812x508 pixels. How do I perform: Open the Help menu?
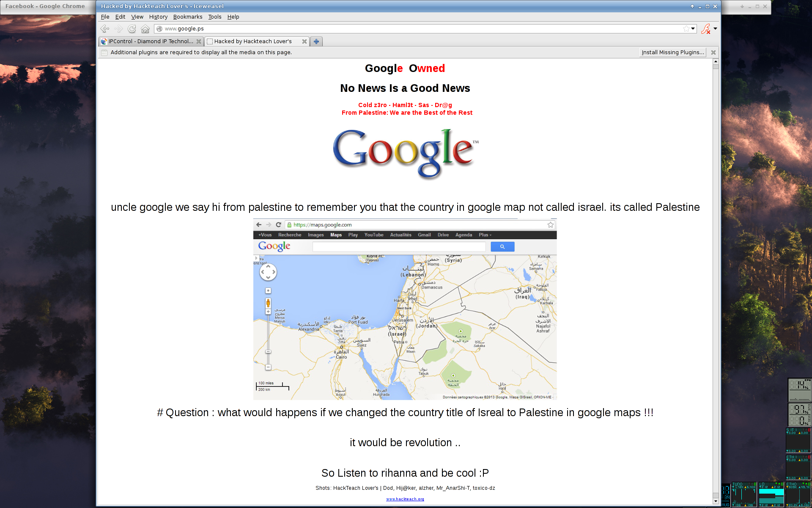pyautogui.click(x=233, y=17)
